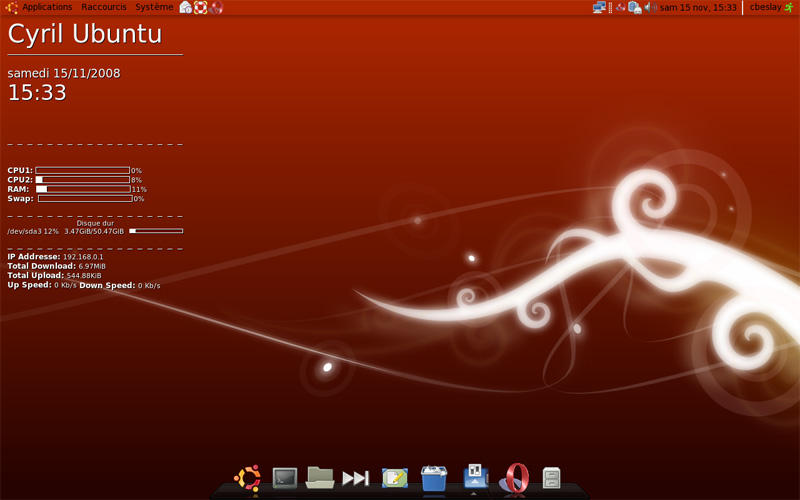Image resolution: width=800 pixels, height=500 pixels.
Task: Open the Raccourcis menu
Action: click(104, 7)
